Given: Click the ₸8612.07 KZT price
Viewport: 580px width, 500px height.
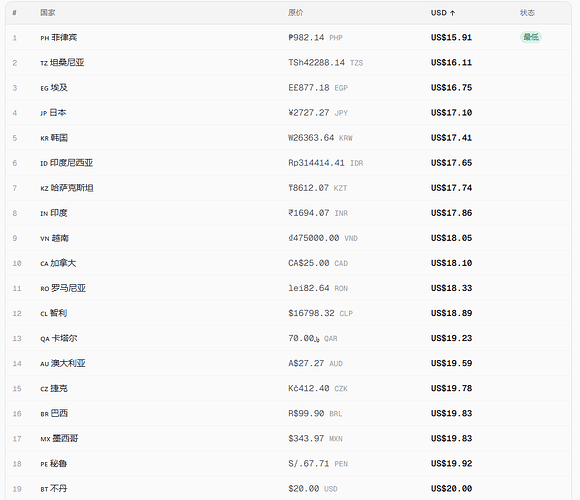Looking at the screenshot, I should click(x=318, y=188).
